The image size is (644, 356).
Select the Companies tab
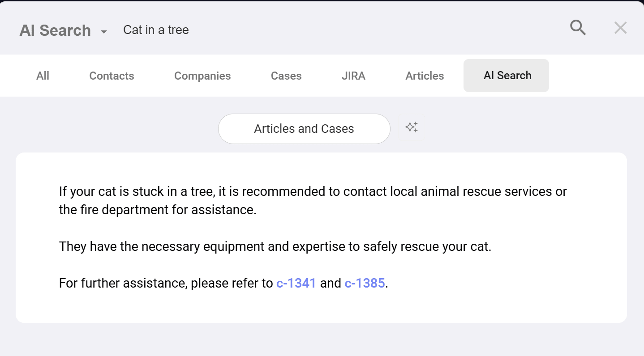coord(202,76)
